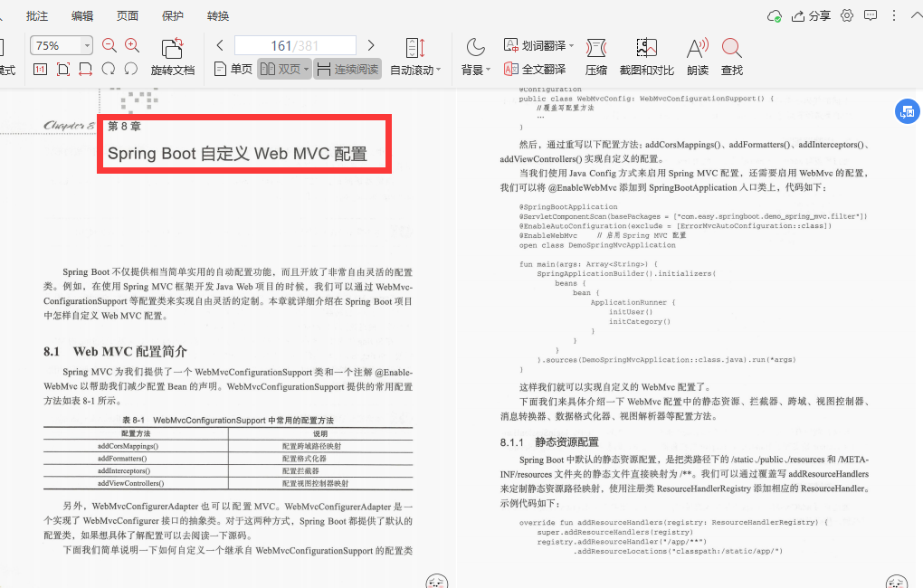Toggle 连续阅读 continuous reading mode
The height and width of the screenshot is (588, 923).
tap(347, 70)
